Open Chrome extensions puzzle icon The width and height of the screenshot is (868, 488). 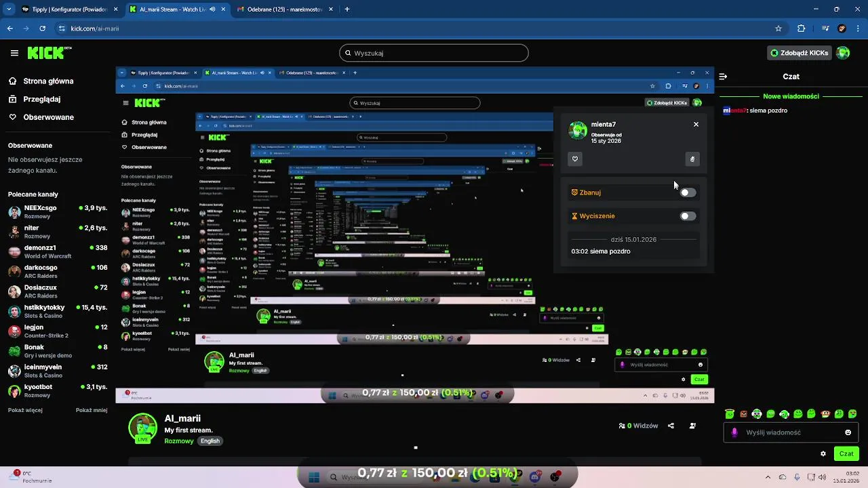802,28
